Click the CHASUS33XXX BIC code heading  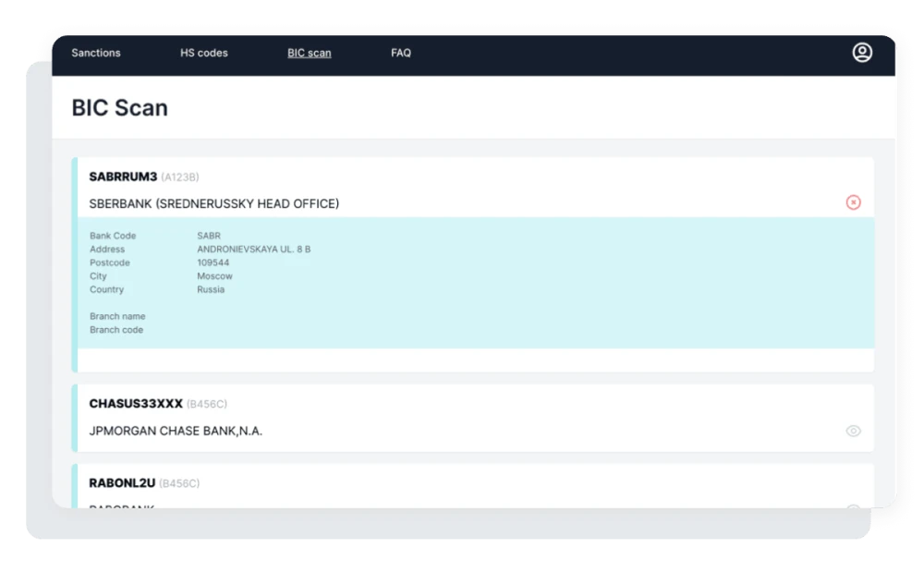(x=136, y=404)
